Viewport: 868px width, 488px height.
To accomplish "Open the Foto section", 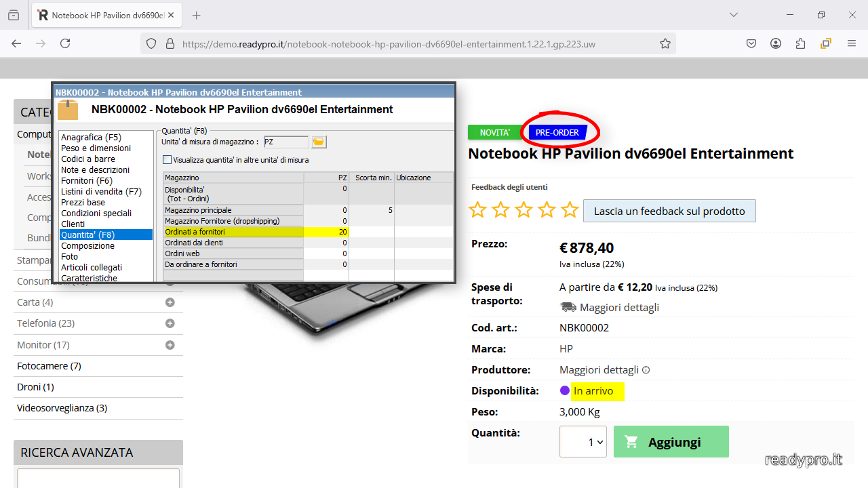I will point(69,256).
